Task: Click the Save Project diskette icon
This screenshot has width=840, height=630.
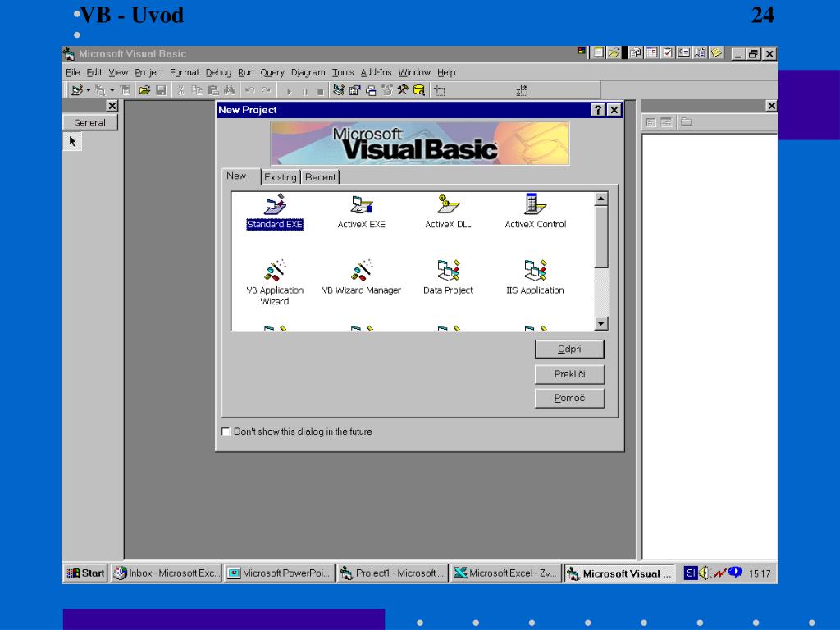Action: point(161,90)
